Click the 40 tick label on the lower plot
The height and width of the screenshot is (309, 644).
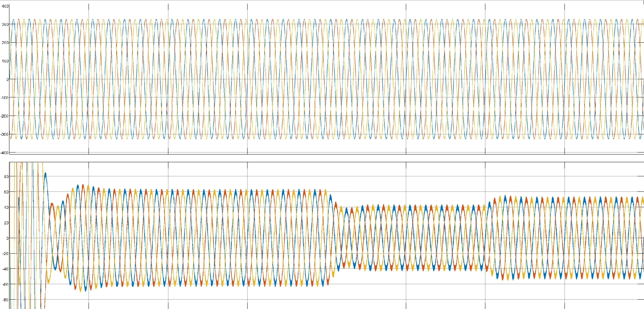(x=6, y=207)
